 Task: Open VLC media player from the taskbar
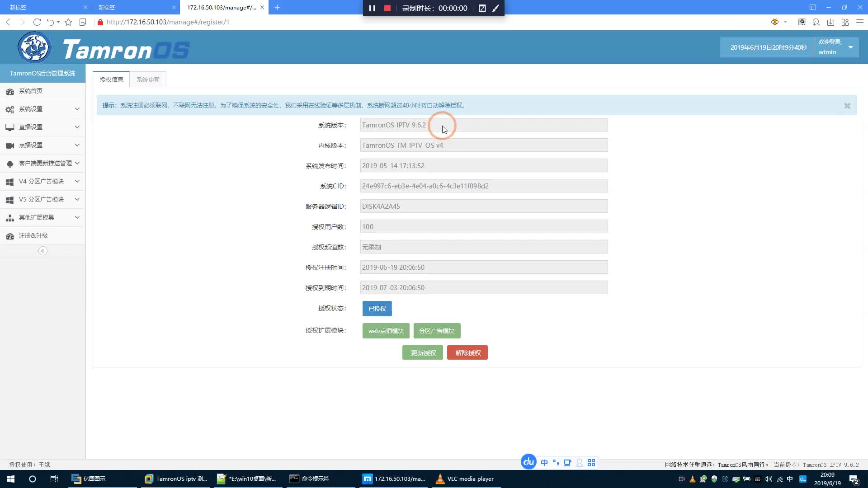point(466,479)
